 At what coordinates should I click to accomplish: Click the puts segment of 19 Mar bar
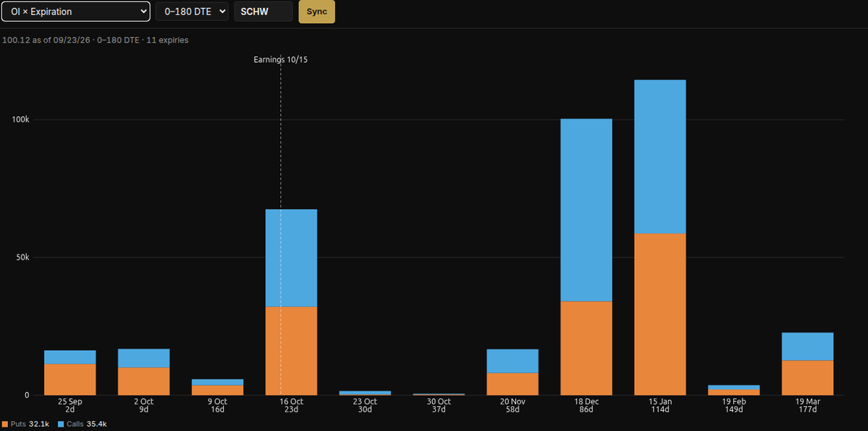[x=808, y=378]
